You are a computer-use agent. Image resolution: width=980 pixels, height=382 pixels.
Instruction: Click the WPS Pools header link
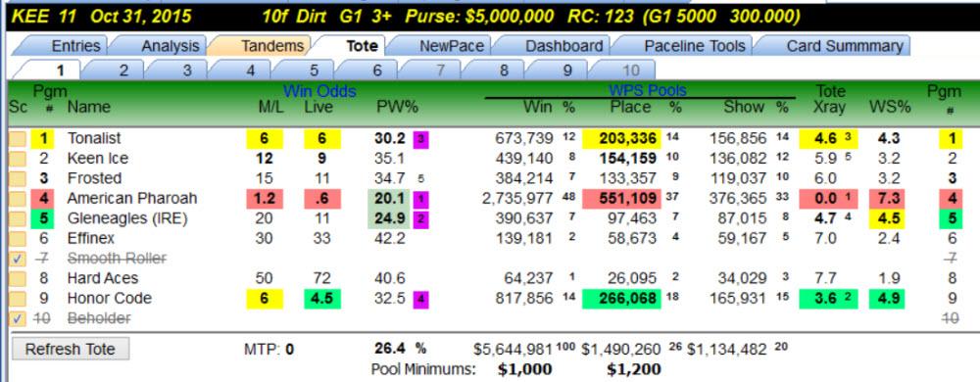pos(647,91)
